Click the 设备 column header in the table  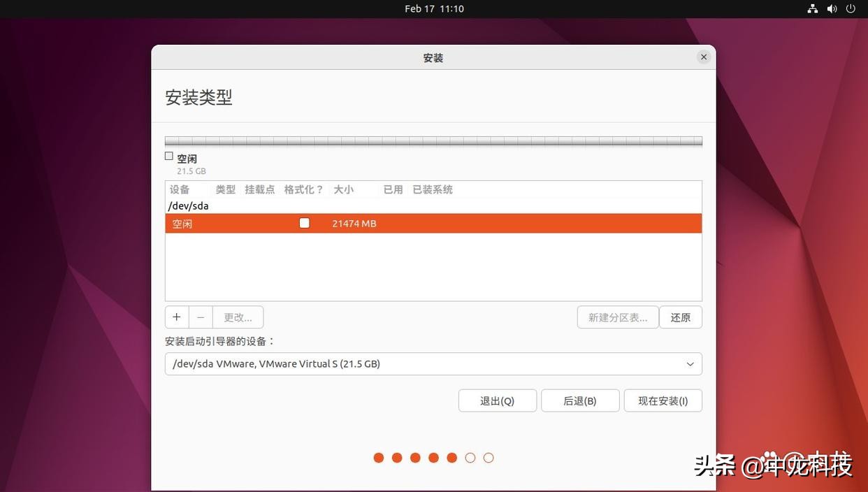[180, 189]
